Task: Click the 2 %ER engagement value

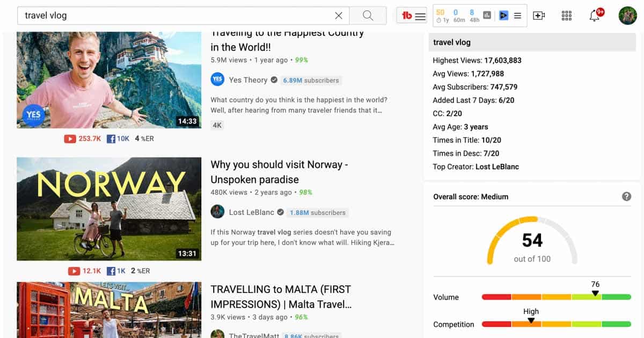Action: click(x=140, y=271)
